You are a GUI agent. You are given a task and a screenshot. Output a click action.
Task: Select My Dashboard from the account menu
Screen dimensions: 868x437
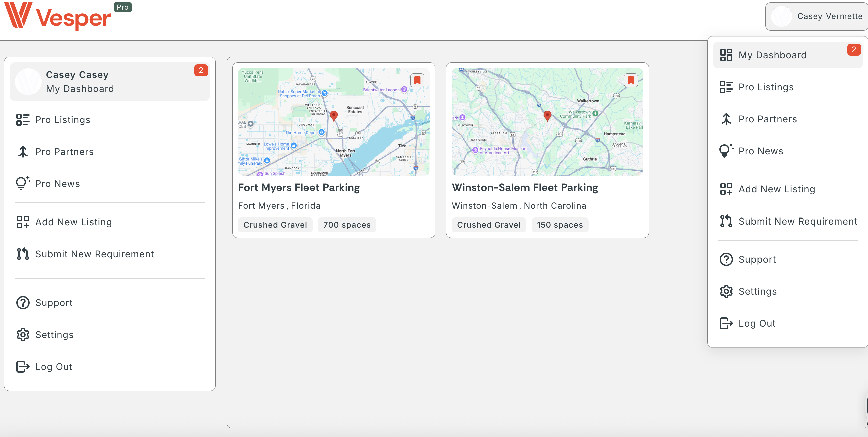pyautogui.click(x=772, y=55)
